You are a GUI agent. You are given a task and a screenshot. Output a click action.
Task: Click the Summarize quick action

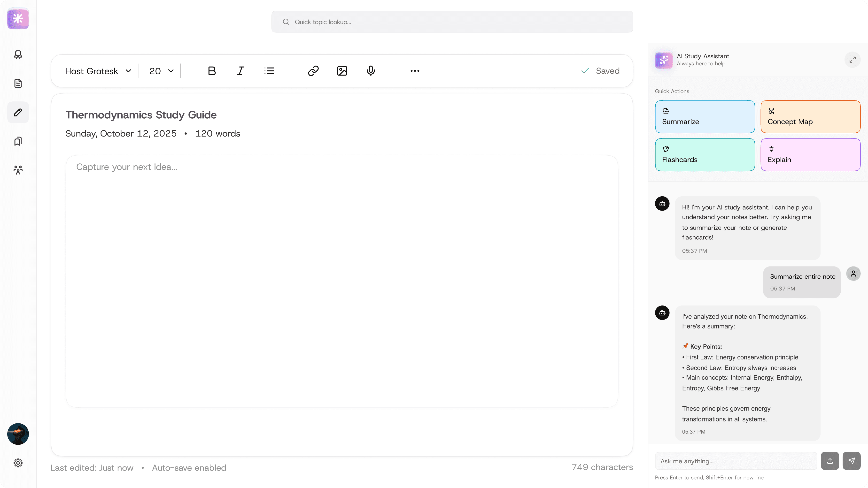point(705,116)
